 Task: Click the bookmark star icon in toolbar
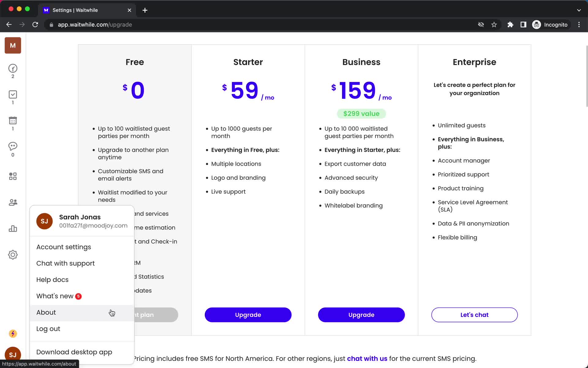(x=495, y=25)
